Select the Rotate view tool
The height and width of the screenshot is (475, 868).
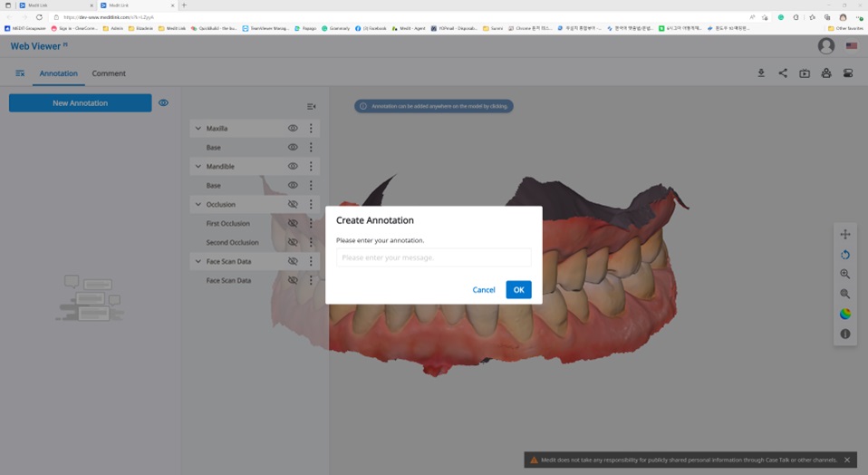tap(845, 255)
